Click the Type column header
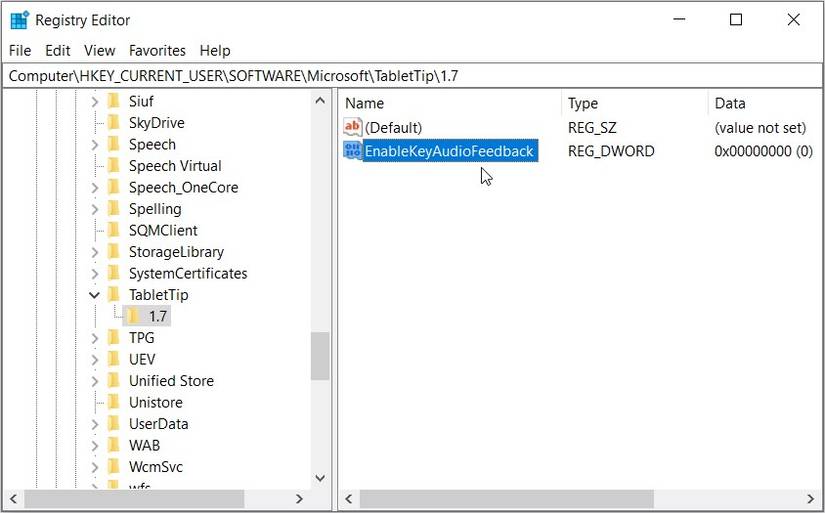Screen dimensions: 825x513 (x=634, y=103)
